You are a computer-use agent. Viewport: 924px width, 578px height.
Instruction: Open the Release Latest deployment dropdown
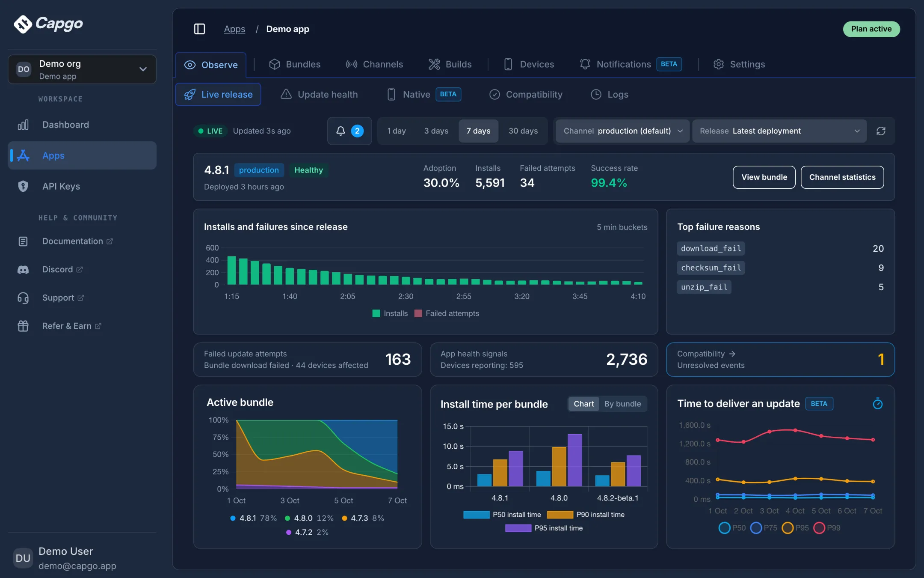[x=779, y=131]
